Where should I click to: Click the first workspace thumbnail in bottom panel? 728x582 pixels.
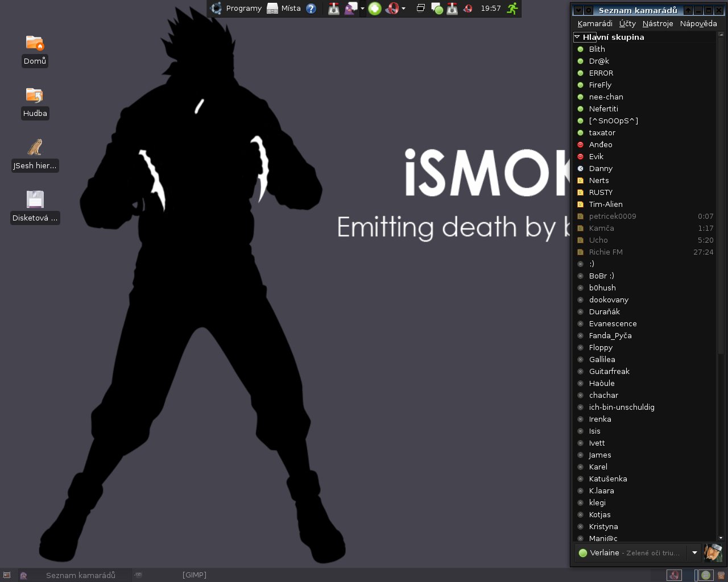(x=674, y=575)
